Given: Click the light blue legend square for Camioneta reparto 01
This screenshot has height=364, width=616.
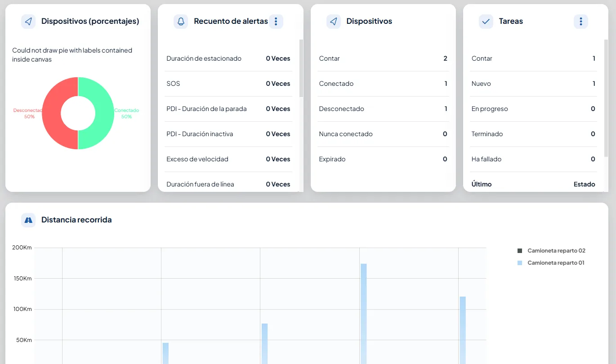Looking at the screenshot, I should pos(520,263).
